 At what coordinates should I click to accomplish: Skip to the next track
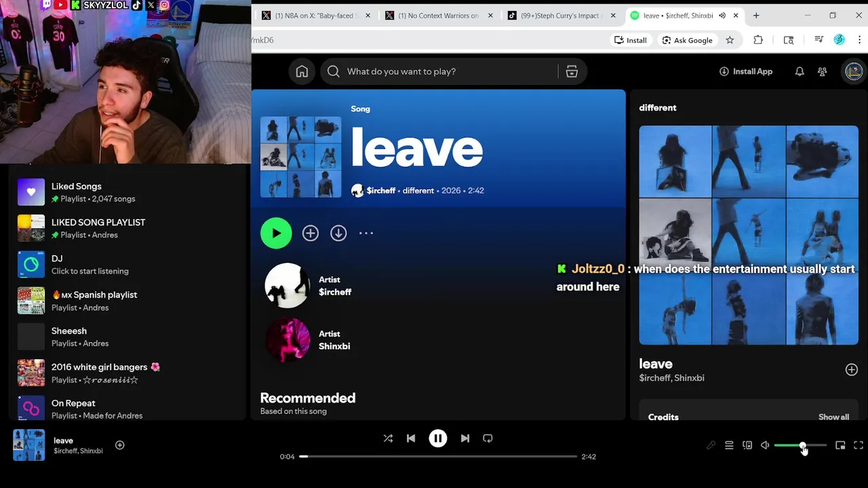(465, 439)
